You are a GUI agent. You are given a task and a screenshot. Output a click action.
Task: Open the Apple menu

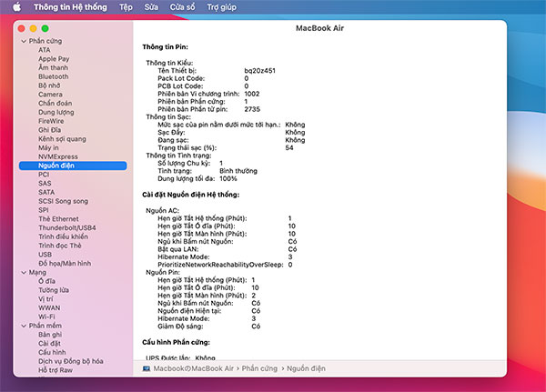(x=16, y=6)
